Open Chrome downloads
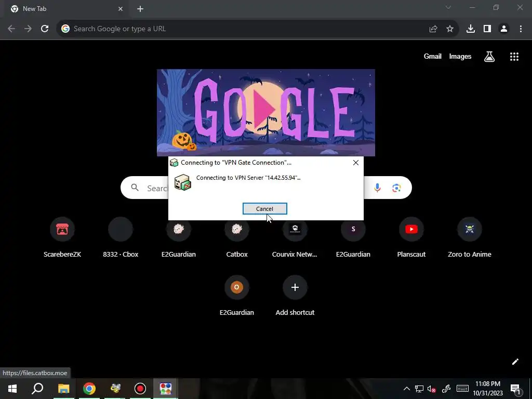Screen dimensions: 532x399 [471, 29]
